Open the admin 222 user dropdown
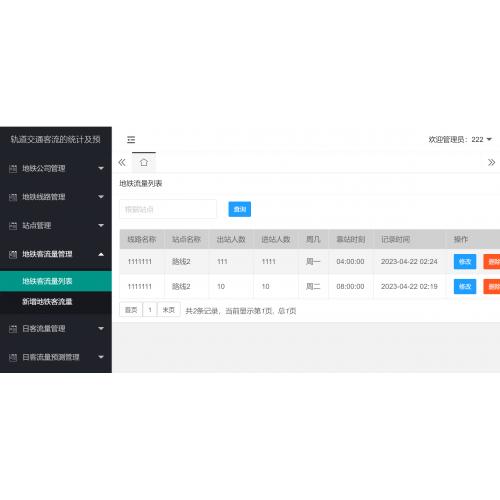500x500 pixels. click(460, 139)
